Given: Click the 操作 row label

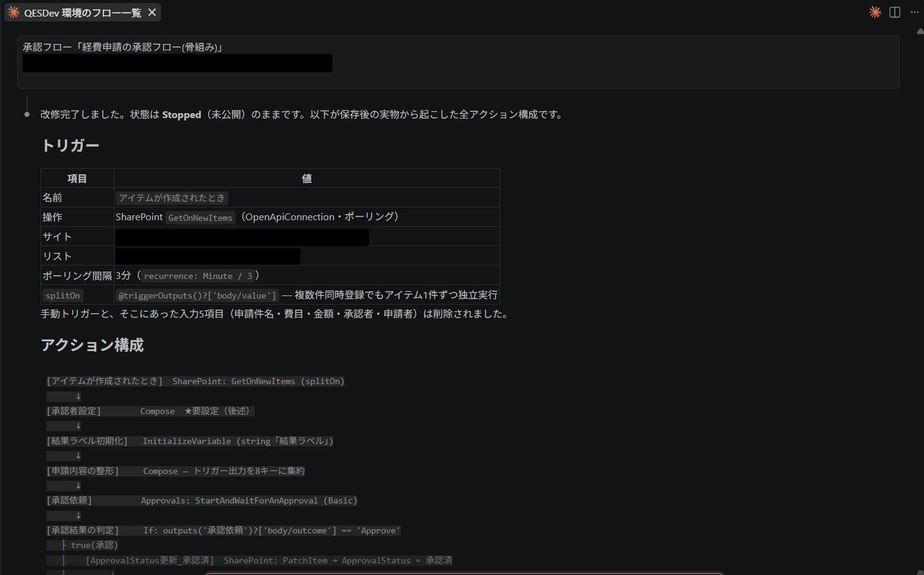Looking at the screenshot, I should [52, 217].
